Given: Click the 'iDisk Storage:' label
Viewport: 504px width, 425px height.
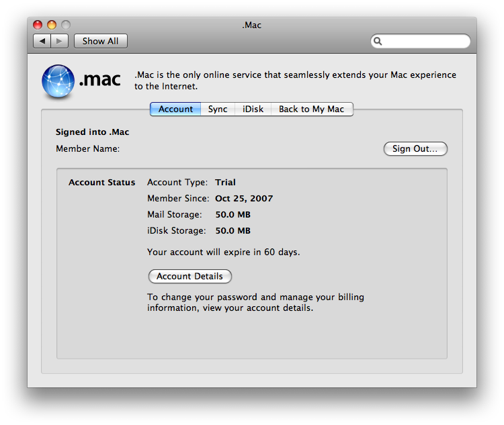Looking at the screenshot, I should tap(177, 231).
